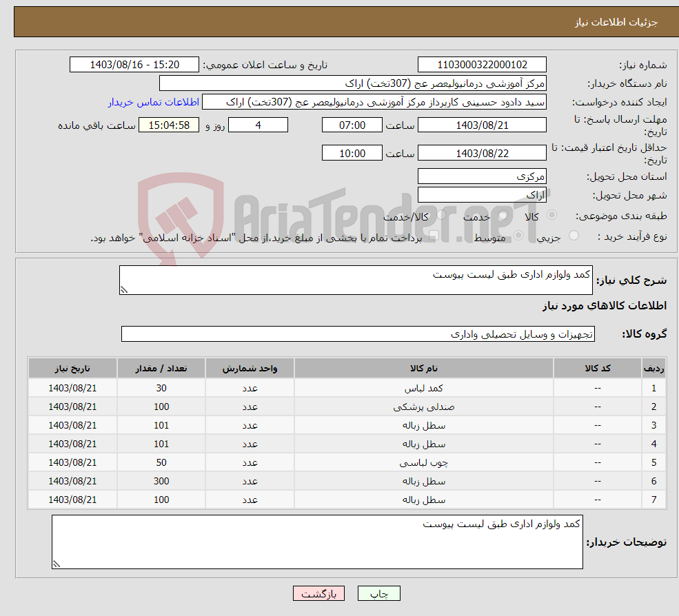Click the unit عدد in چوب لباسی row
The width and height of the screenshot is (679, 616).
[250, 463]
